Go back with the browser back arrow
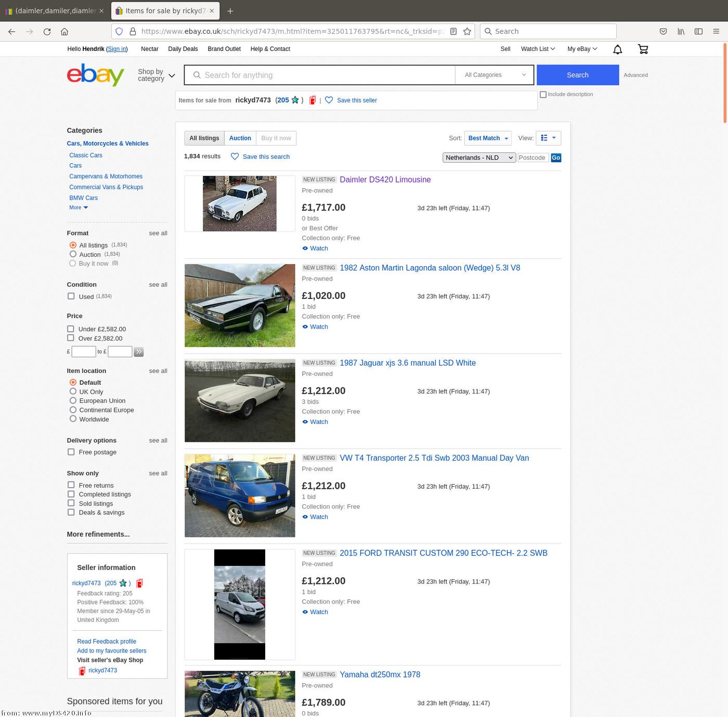728x717 pixels. click(11, 31)
